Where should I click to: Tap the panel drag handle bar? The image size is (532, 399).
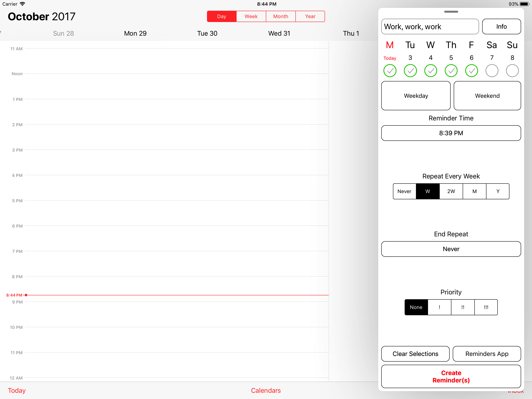(451, 11)
